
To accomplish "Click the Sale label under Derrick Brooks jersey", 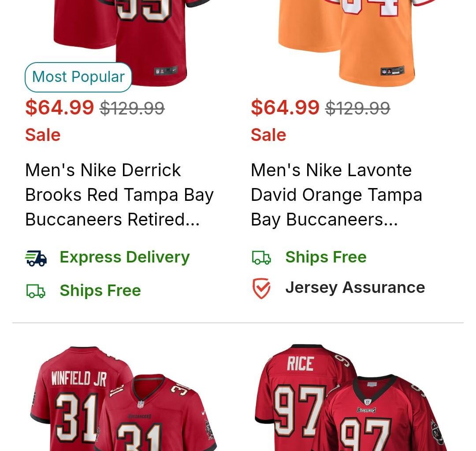I will pyautogui.click(x=43, y=135).
